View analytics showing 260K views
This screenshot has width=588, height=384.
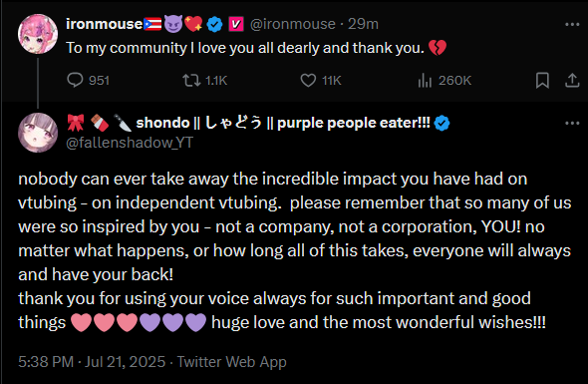pyautogui.click(x=444, y=81)
